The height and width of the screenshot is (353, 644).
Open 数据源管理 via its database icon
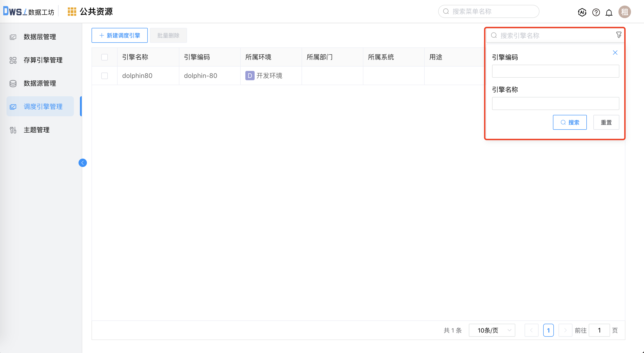[x=13, y=83]
